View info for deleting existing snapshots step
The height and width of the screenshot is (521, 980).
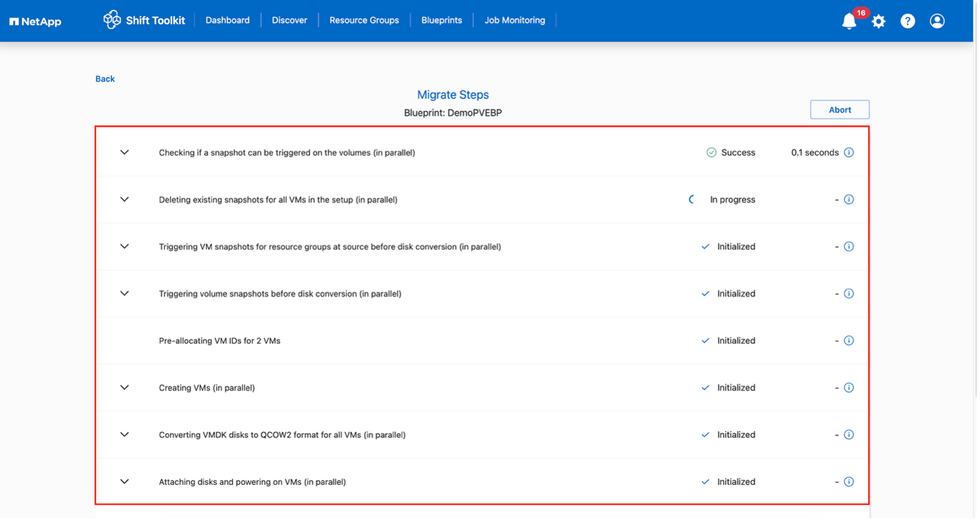coord(848,199)
